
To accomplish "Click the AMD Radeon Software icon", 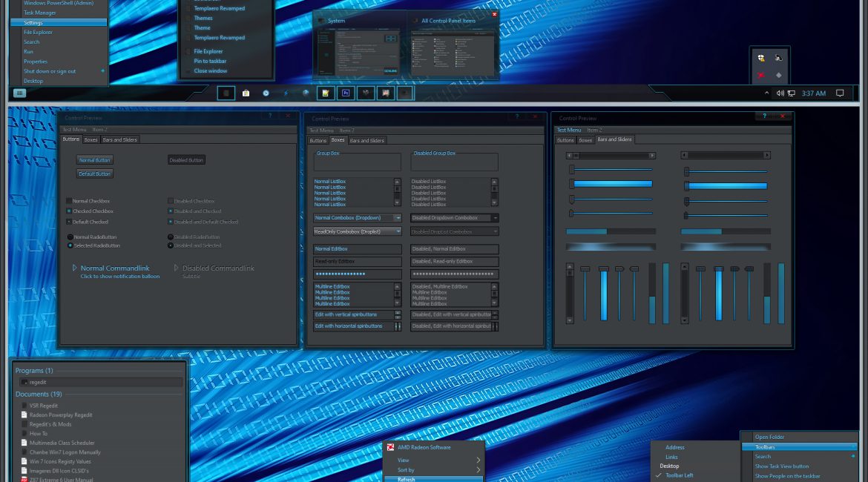I will click(390, 447).
